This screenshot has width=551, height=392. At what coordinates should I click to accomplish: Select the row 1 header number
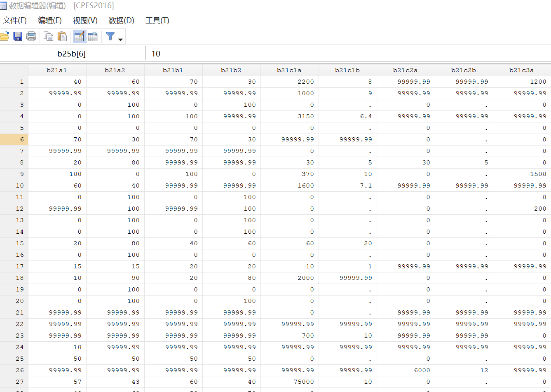click(14, 82)
